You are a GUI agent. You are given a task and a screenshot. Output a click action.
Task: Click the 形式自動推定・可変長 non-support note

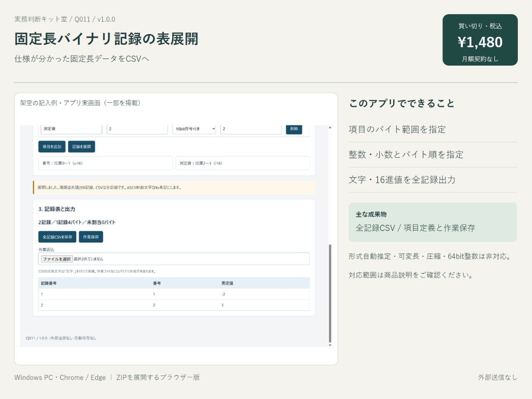point(430,256)
